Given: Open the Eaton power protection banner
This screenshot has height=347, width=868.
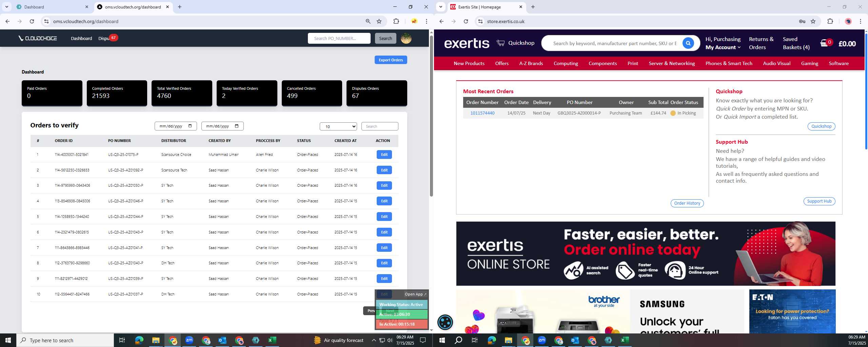Looking at the screenshot, I should coord(792,311).
